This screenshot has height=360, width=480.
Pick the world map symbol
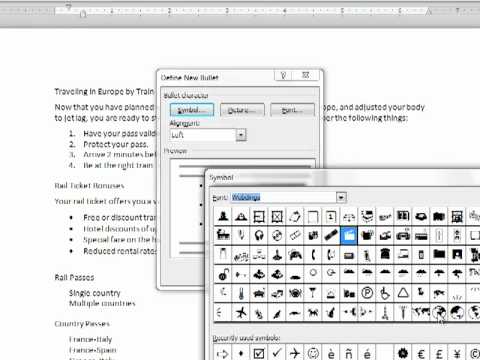coord(421,313)
